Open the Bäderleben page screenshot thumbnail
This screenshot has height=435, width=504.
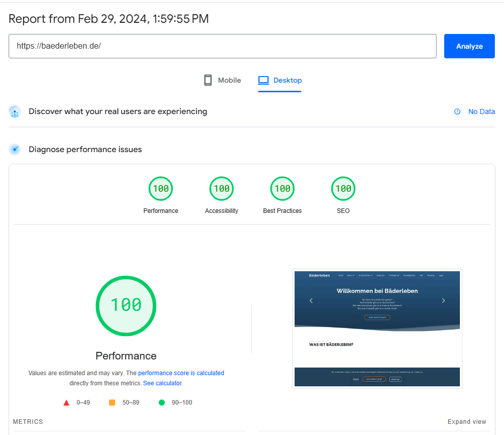point(377,329)
